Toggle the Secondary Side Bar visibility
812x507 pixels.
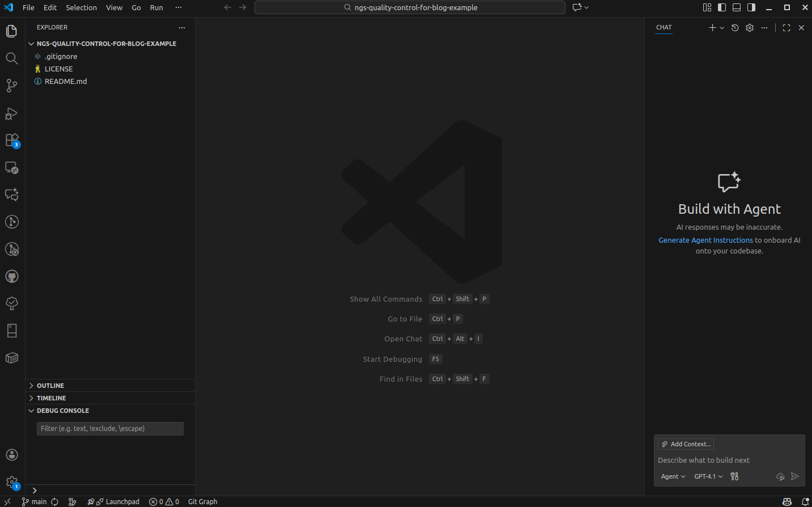coord(751,7)
